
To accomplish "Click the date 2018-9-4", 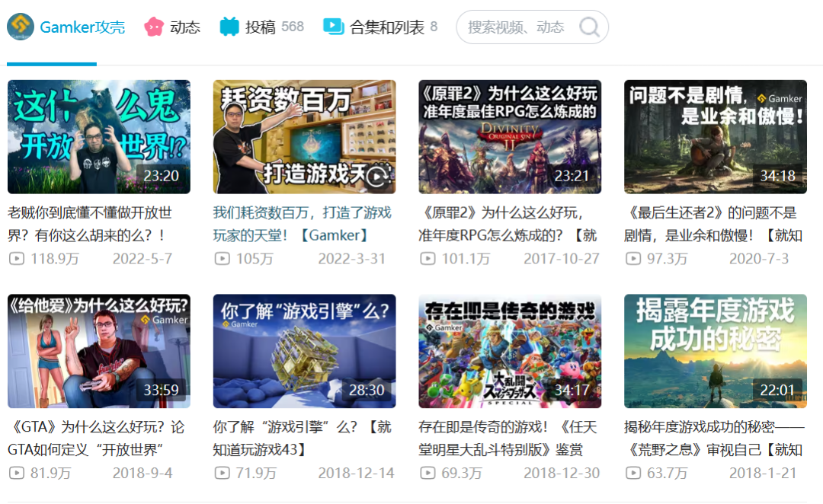I will 143,473.
